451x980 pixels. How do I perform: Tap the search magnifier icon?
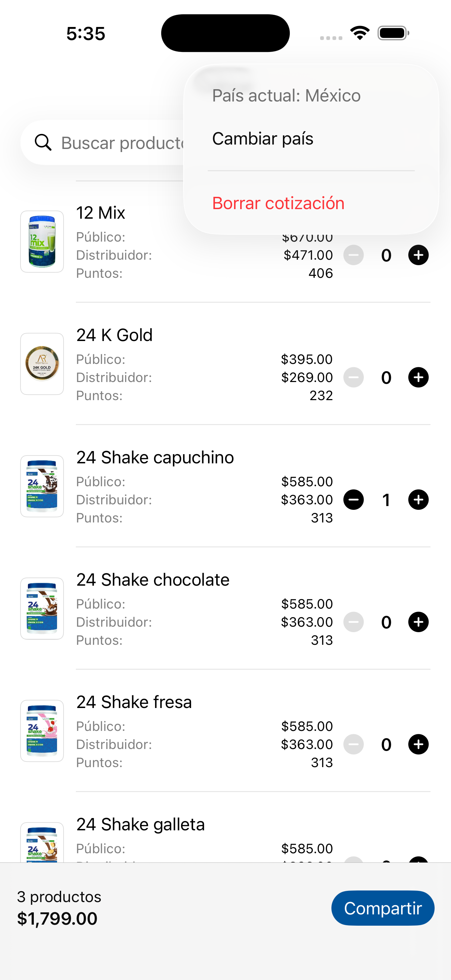point(43,143)
